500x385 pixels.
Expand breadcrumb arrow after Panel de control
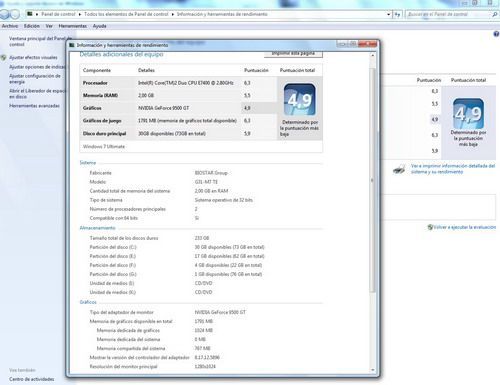[x=80, y=14]
